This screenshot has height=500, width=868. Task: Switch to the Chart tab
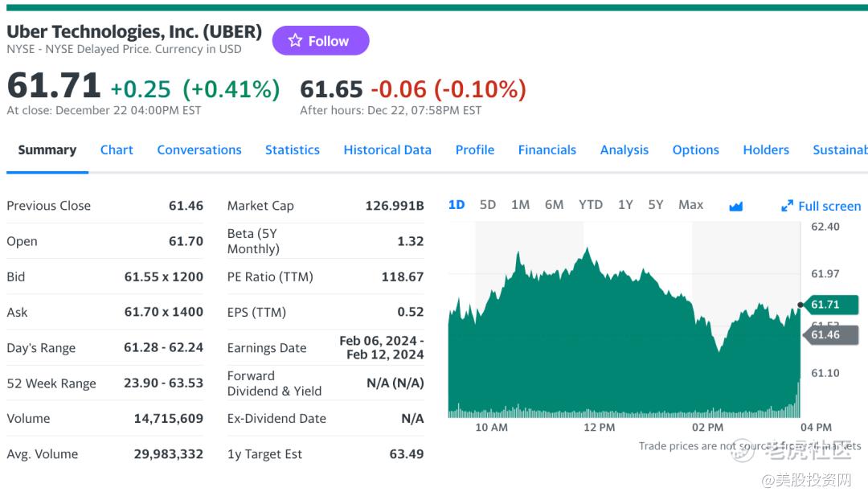point(117,150)
